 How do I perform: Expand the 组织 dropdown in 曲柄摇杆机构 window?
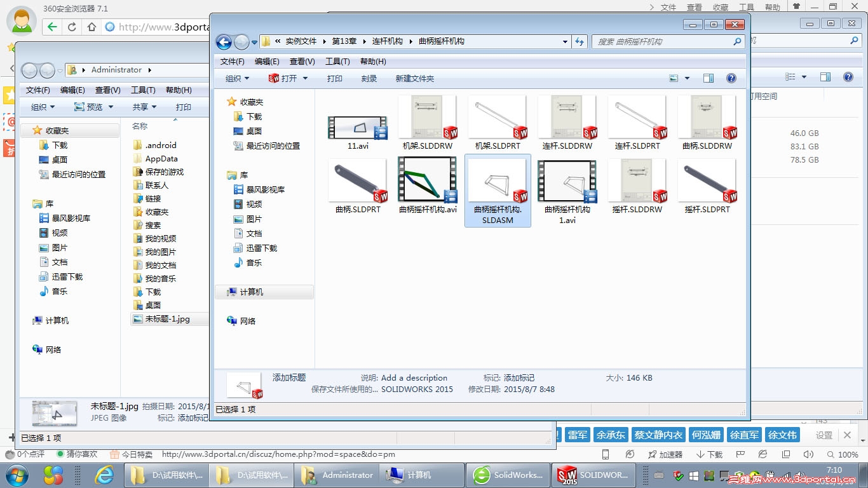tap(238, 78)
